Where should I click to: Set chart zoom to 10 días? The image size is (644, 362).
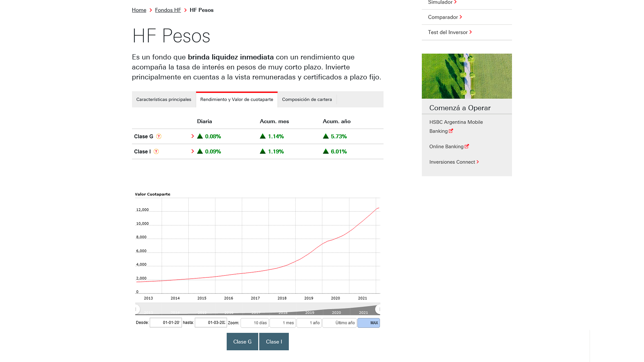[x=255, y=323]
